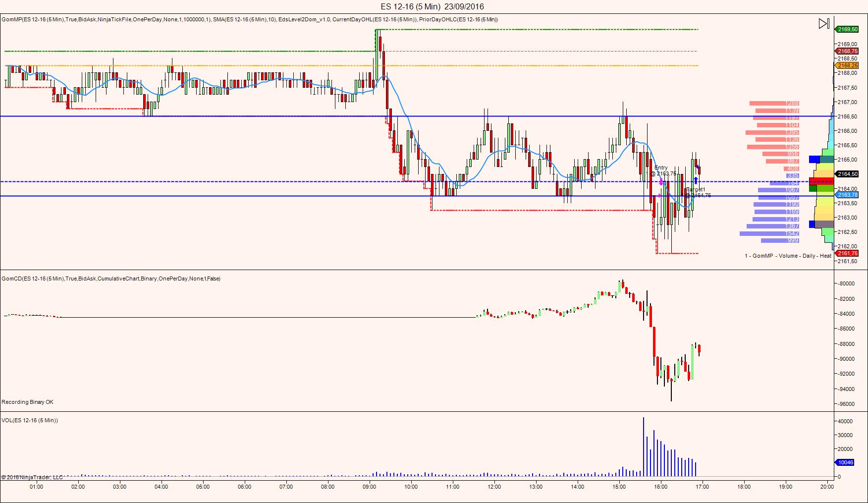This screenshot has height=503, width=868.
Task: Click the scroll-to-last-bar arrow icon
Action: (823, 23)
